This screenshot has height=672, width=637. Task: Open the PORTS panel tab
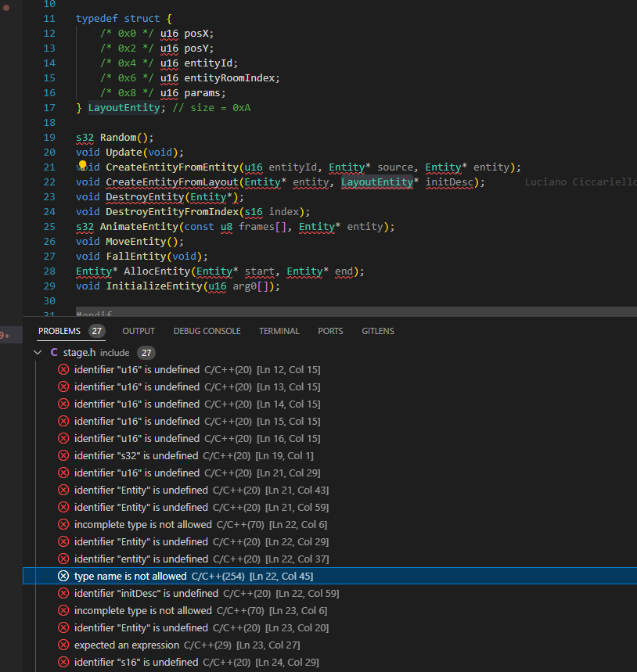(330, 331)
